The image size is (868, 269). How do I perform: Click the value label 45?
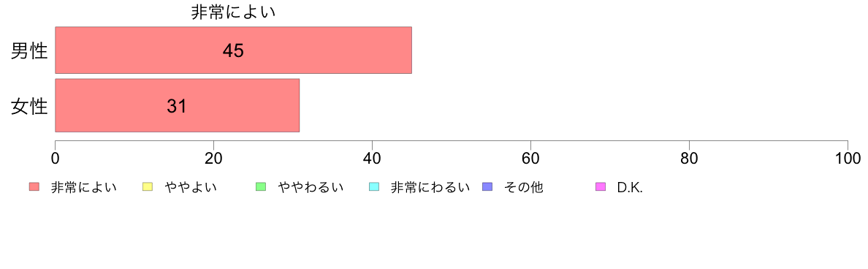click(233, 50)
